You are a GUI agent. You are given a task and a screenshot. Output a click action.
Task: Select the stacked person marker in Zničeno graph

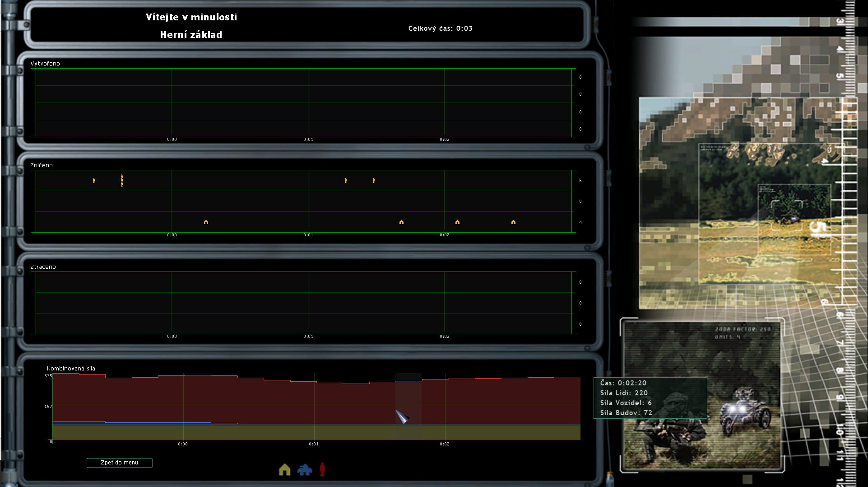pyautogui.click(x=122, y=180)
